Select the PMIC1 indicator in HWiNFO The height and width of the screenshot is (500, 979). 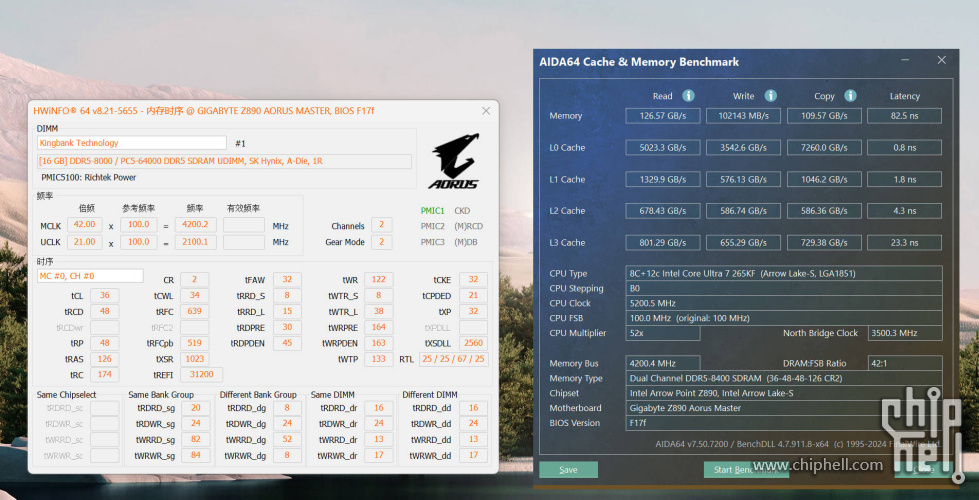click(432, 210)
